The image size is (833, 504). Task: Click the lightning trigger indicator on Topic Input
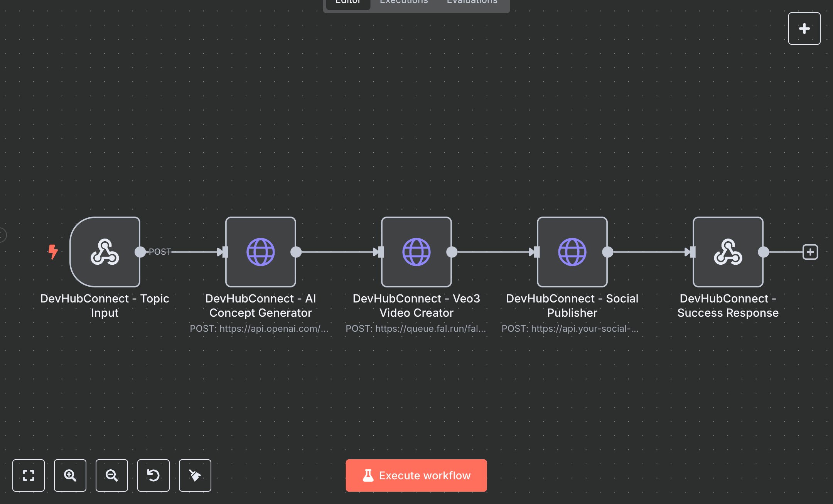(x=53, y=252)
